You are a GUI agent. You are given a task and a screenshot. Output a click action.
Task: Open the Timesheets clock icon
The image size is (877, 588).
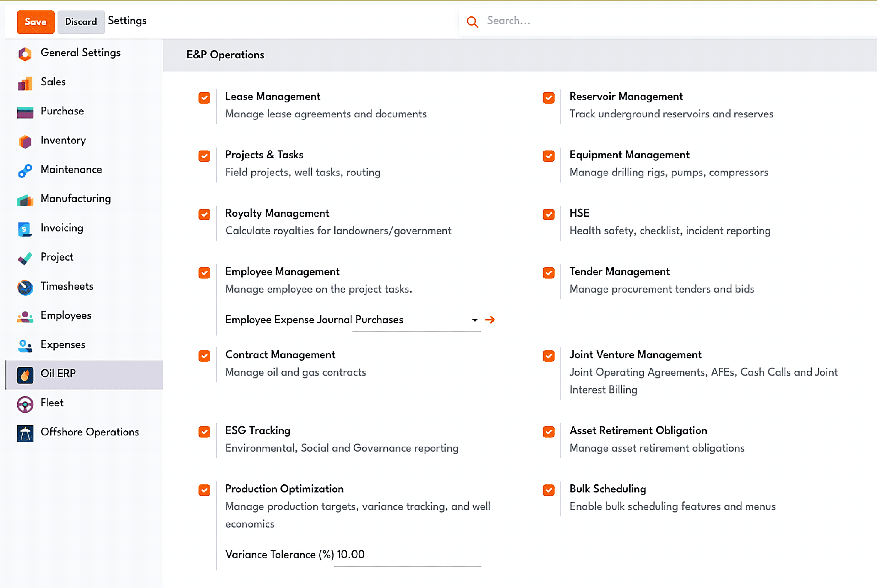click(25, 287)
